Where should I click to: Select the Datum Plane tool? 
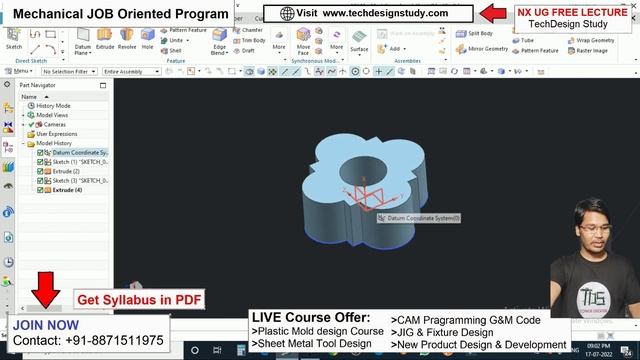click(83, 42)
